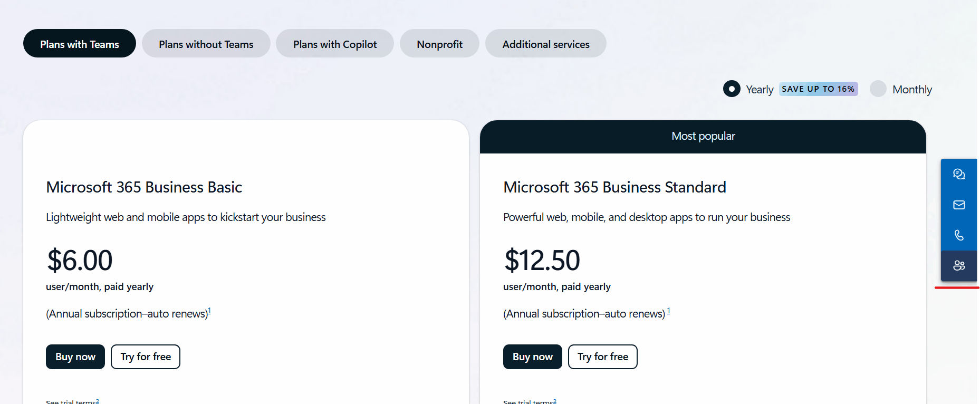Viewport: 980px width, 404px height.
Task: Select the Yearly billing radio button
Action: click(732, 89)
